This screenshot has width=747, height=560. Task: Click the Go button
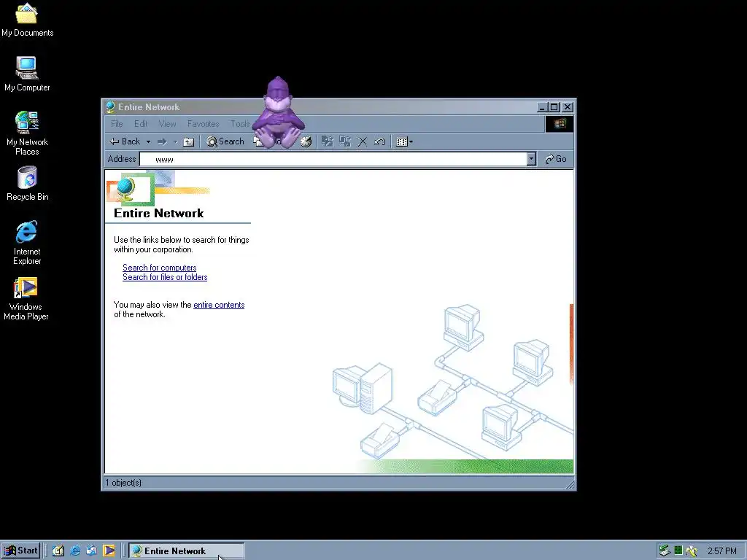[x=556, y=159]
